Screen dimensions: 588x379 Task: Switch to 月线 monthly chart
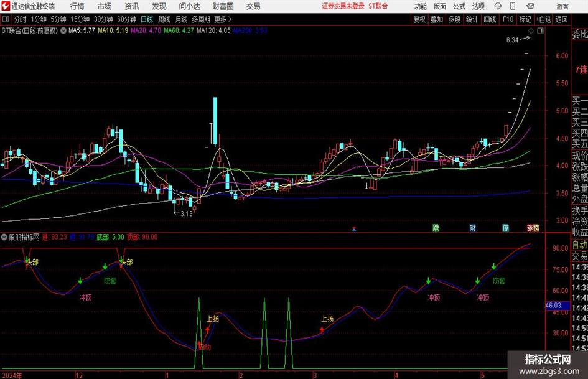point(181,19)
